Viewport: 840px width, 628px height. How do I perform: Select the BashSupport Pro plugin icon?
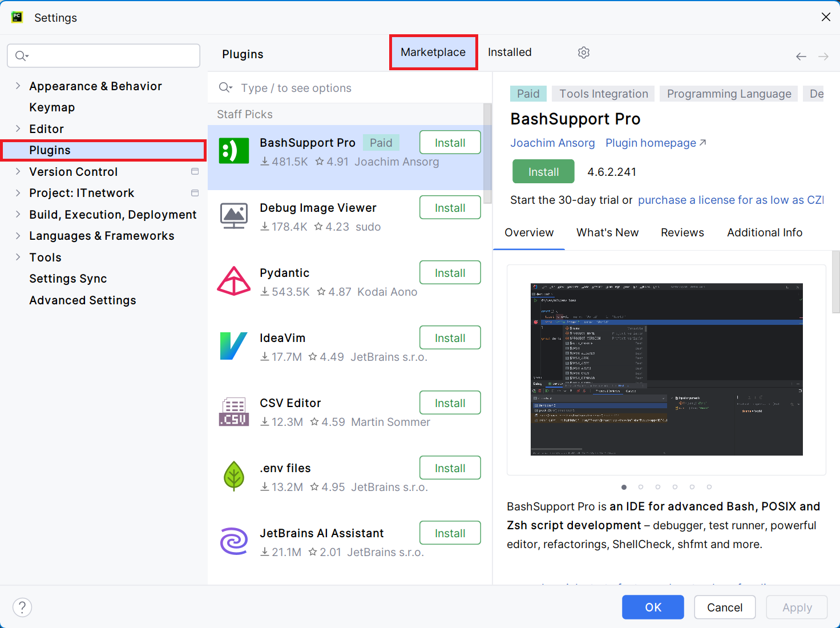pos(234,151)
